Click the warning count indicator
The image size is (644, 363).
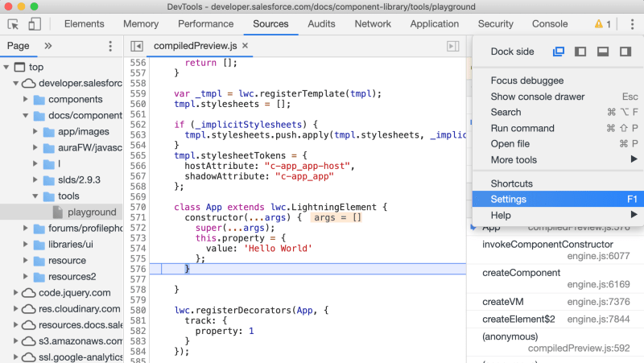click(x=602, y=24)
